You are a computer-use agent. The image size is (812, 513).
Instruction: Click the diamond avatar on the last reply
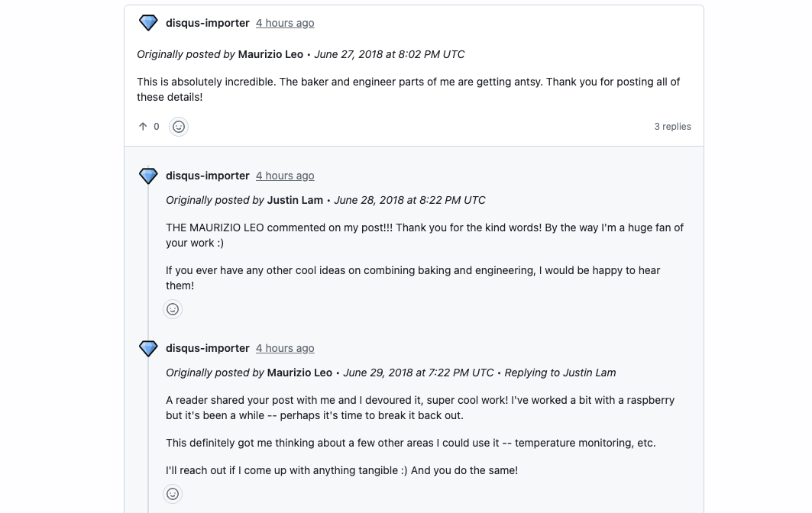point(148,348)
